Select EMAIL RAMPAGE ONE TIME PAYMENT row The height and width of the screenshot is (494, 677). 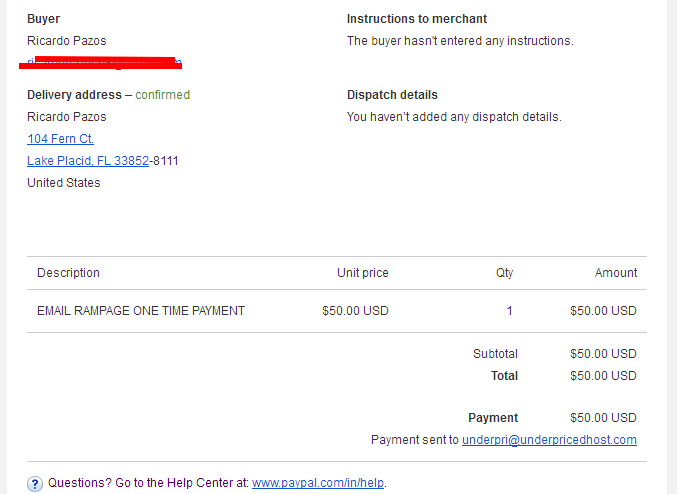tap(337, 311)
